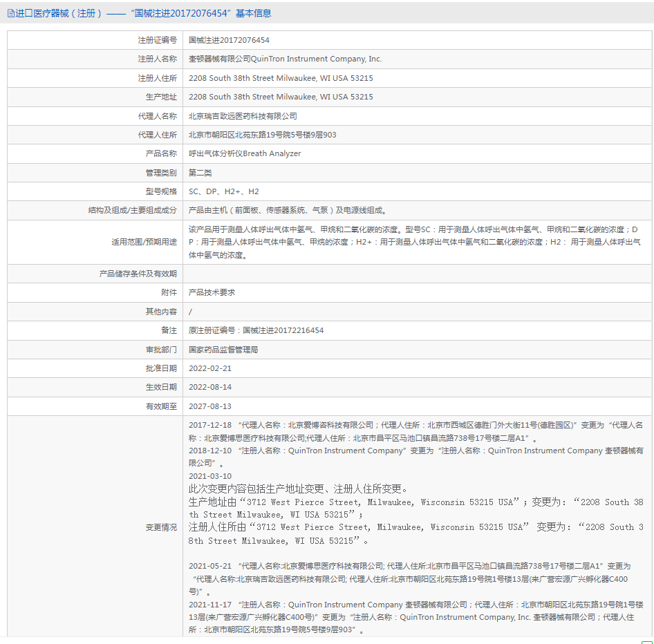The width and height of the screenshot is (654, 644).
Task: Click the 国家药品监督管理局 approval department
Action: [223, 350]
